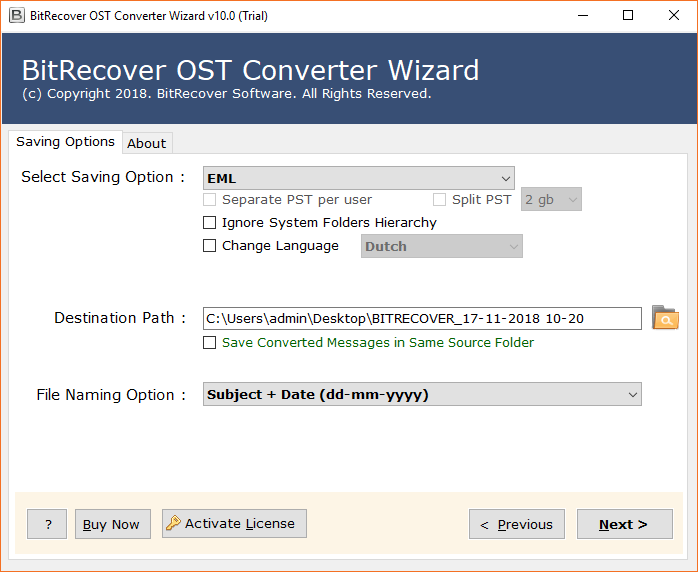Click inside the Destination Path field

(422, 318)
